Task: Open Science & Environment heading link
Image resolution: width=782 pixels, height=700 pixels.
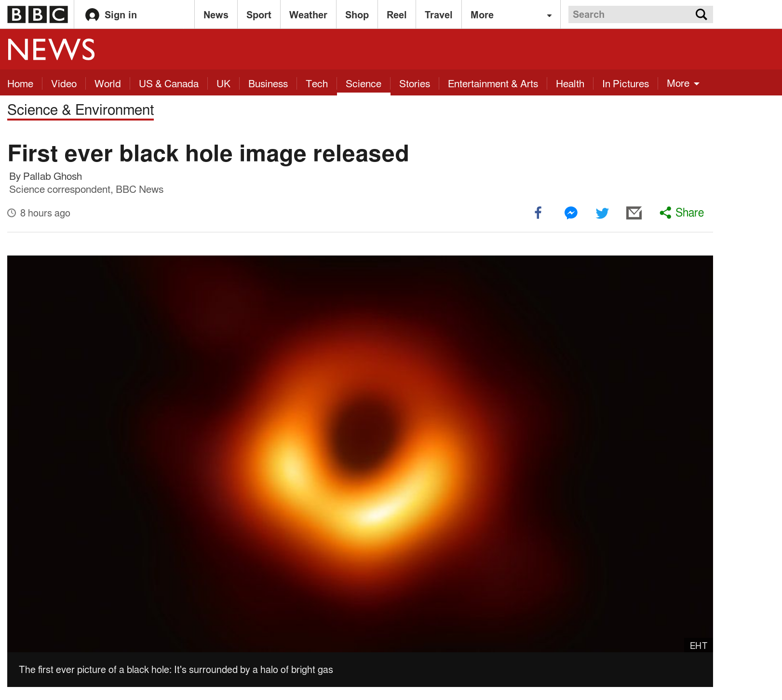Action: tap(81, 110)
